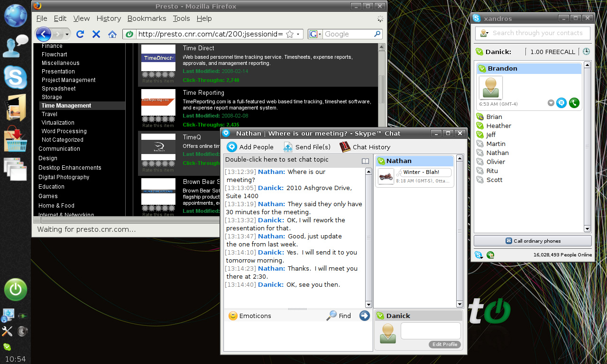This screenshot has width=607, height=364.
Task: Open the wrench and screwdriver settings icon
Action: (x=7, y=331)
